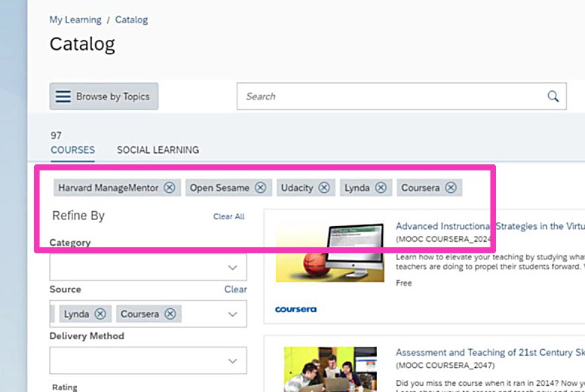This screenshot has height=392, width=585.
Task: Focus the catalog Search field
Action: (402, 96)
